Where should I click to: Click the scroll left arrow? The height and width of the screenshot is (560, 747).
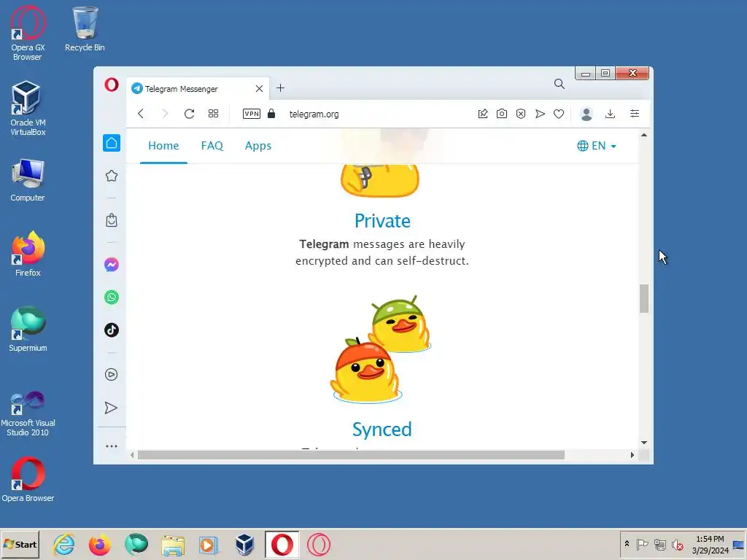coord(132,455)
